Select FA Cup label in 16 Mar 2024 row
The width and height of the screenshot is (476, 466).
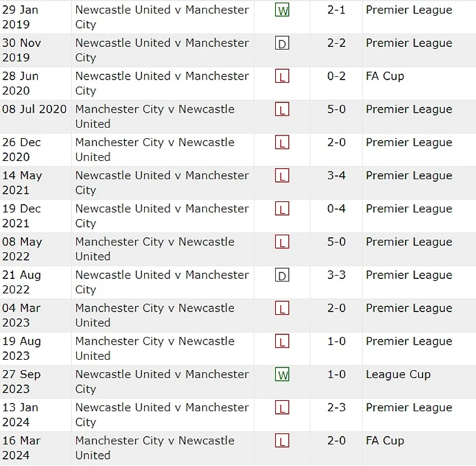(385, 441)
